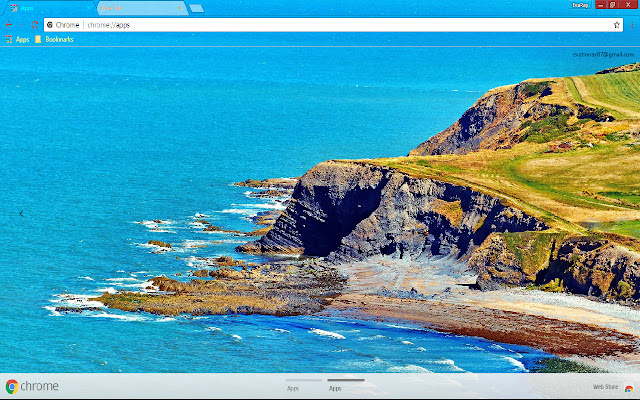Open a new tab with the new-tab button
Viewport: 640px width, 400px height.
(x=196, y=8)
